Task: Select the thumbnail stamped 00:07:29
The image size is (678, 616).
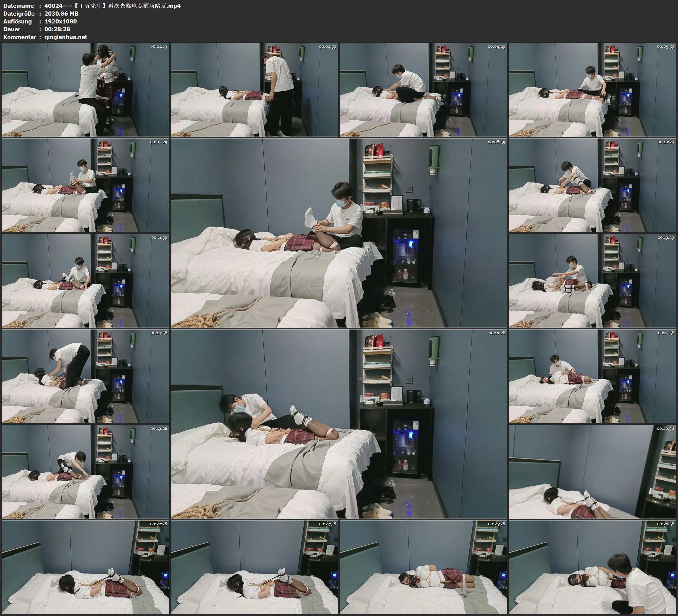Action: point(85,185)
